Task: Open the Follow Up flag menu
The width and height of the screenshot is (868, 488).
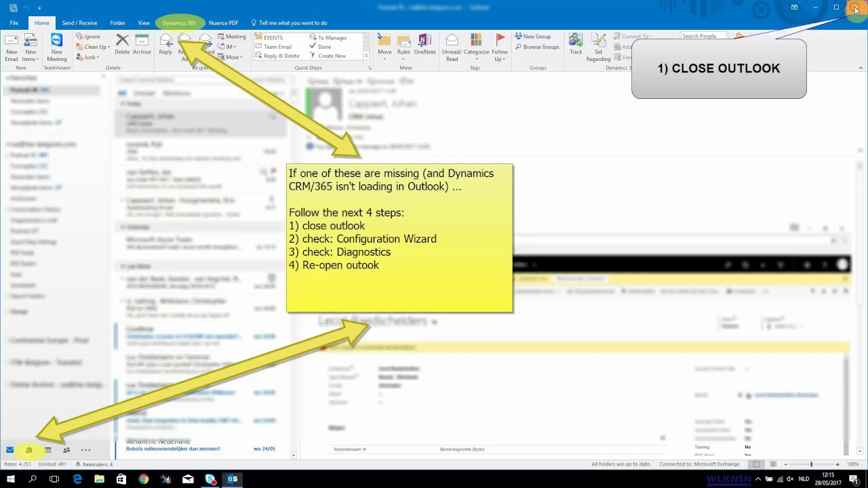Action: point(500,47)
